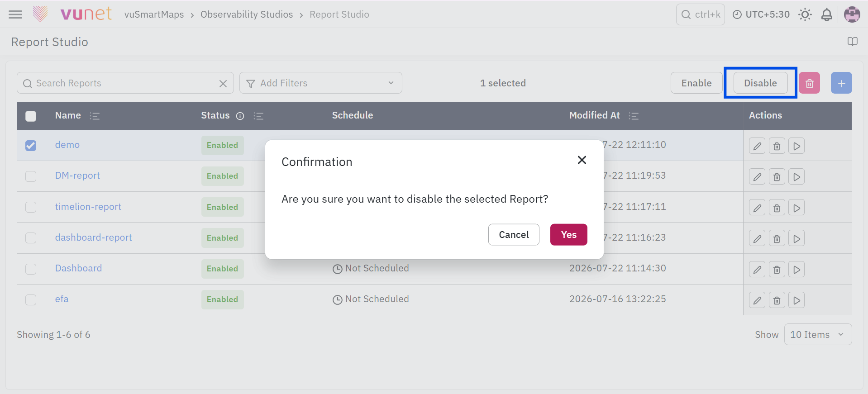The image size is (868, 394).
Task: Uncheck the demo report checkbox
Action: (31, 145)
